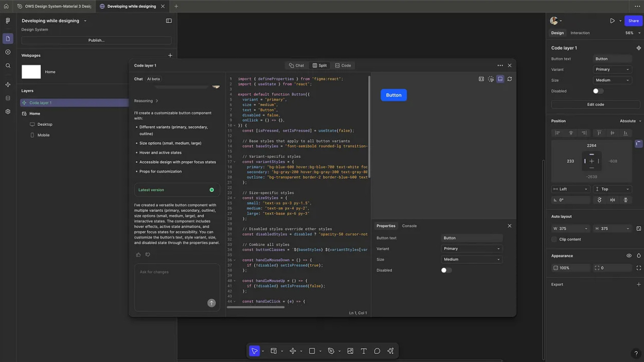
Task: Open Size dropdown in Properties panel
Action: tap(471, 260)
